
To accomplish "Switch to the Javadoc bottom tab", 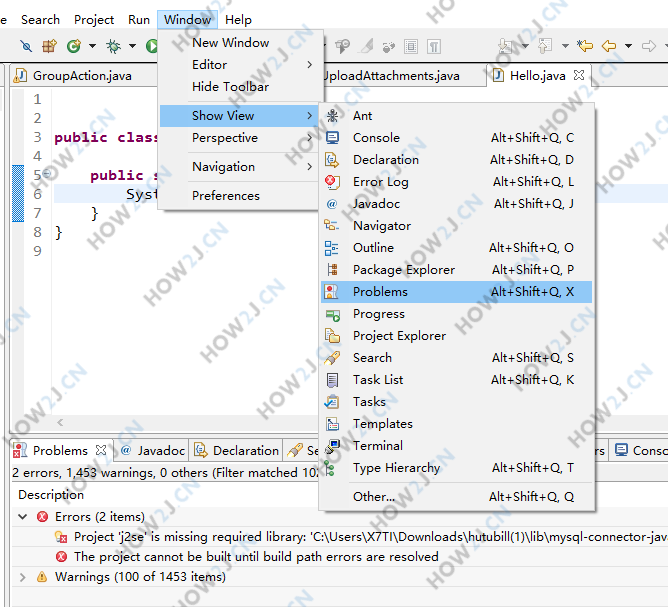I will [153, 451].
